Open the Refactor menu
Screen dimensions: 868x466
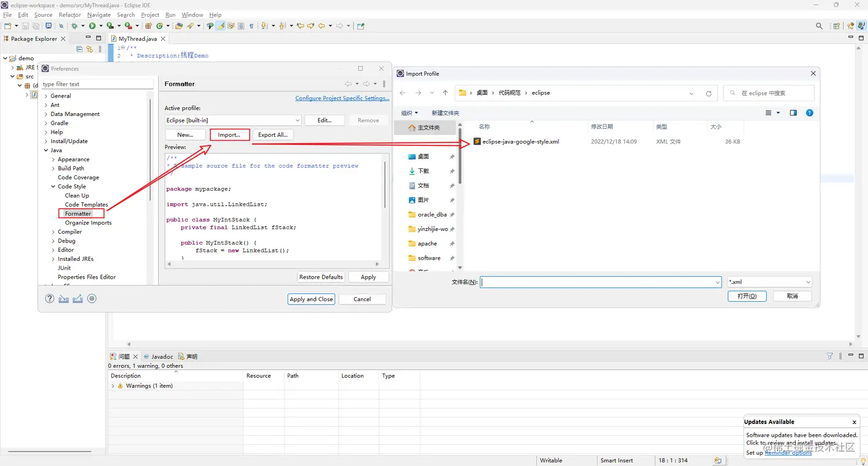70,15
